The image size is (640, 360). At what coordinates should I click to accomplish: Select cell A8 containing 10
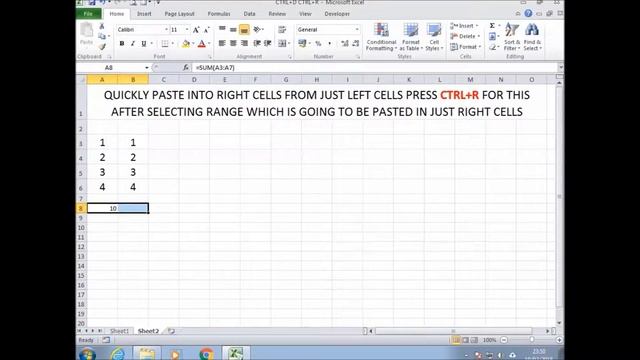click(x=102, y=209)
